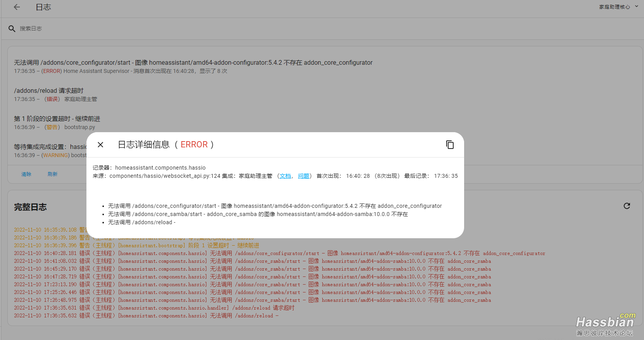Viewport: 644px width, 340px height.
Task: Copy log details to clipboard
Action: [450, 145]
